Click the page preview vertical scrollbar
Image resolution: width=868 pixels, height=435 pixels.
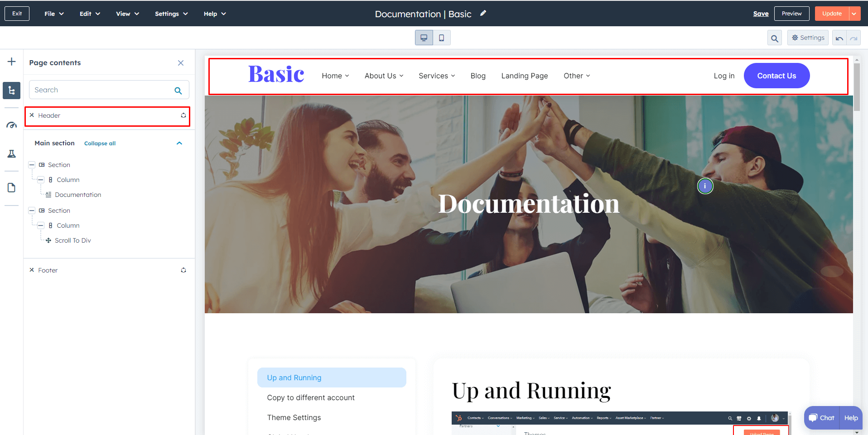pyautogui.click(x=856, y=87)
